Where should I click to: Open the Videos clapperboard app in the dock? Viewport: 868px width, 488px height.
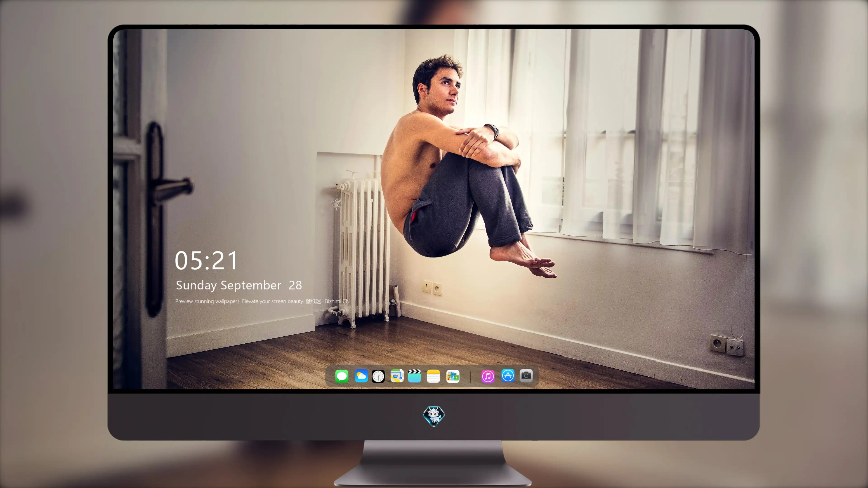click(415, 376)
